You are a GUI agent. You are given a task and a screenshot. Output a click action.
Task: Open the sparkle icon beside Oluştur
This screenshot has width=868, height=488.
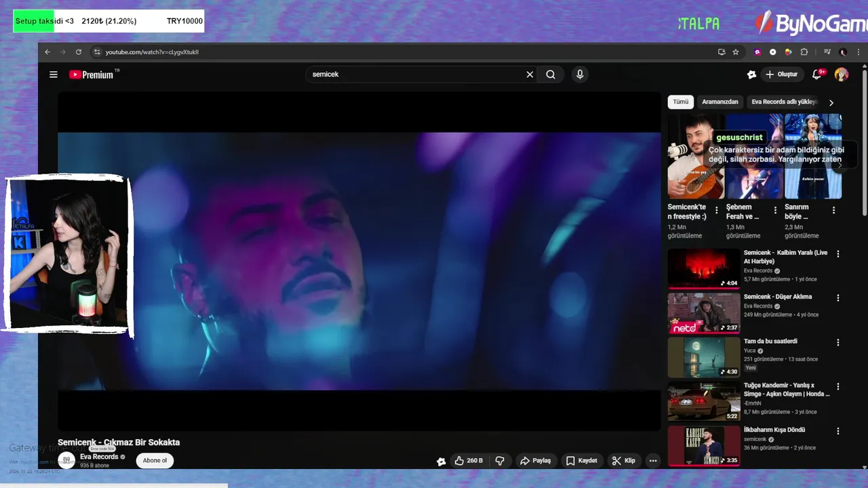(x=751, y=75)
